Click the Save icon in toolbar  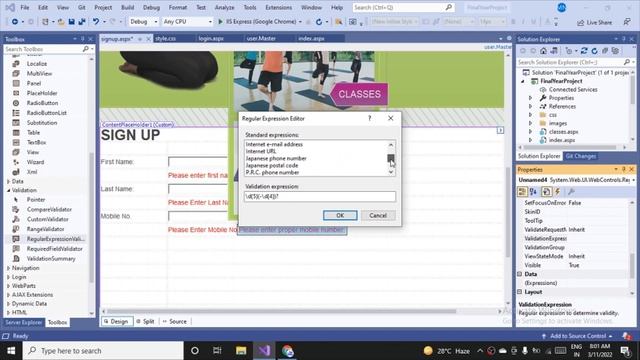(71, 22)
